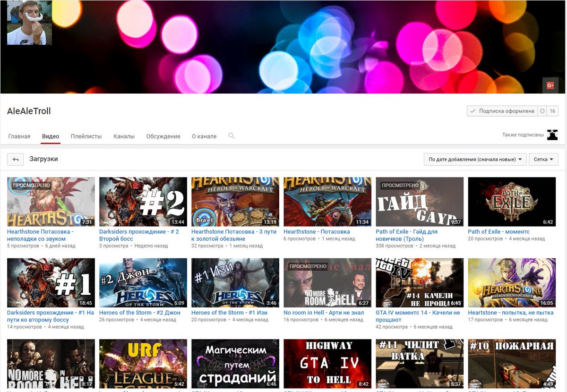Play the Hearthstone thumbnail lasting 16:05
The image size is (567, 392).
512,282
